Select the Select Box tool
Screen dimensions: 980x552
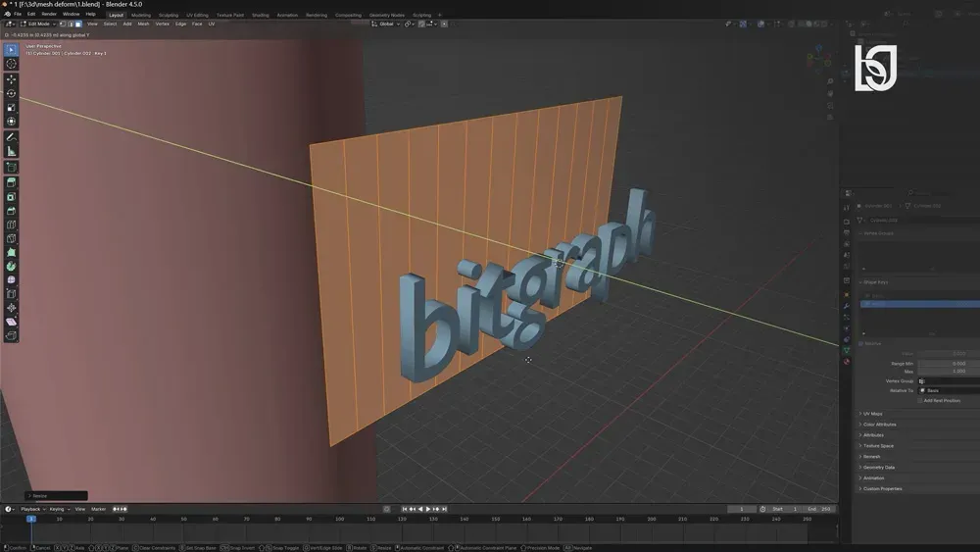point(11,50)
